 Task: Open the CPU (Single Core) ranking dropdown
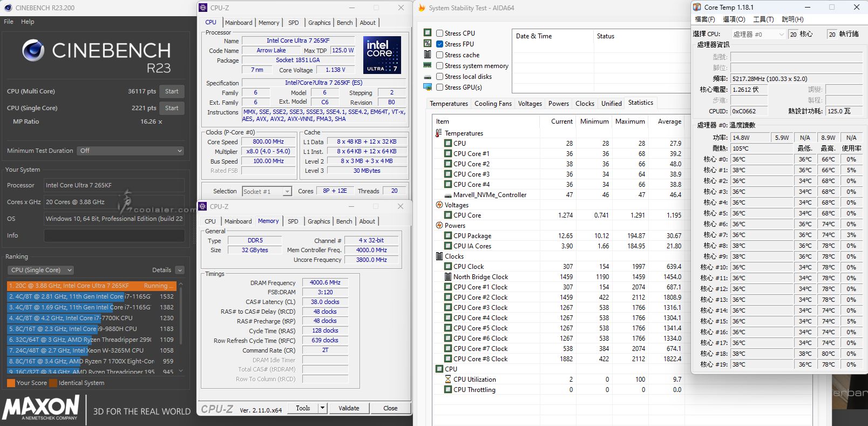pos(41,270)
